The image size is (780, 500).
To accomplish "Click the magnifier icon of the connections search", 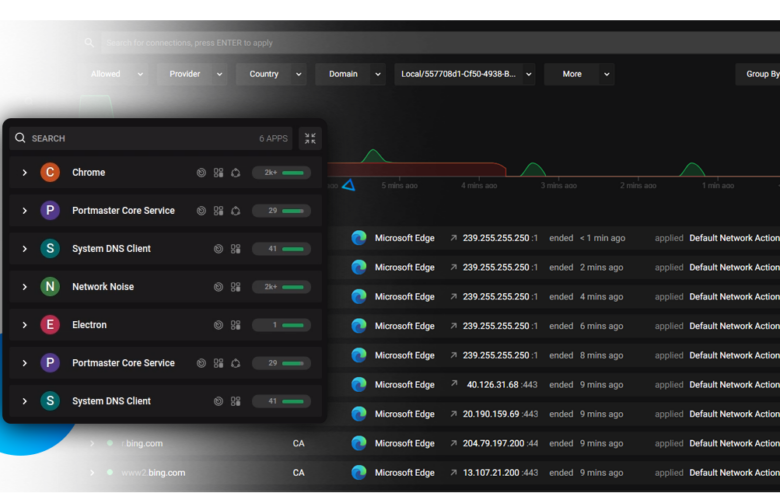I will 89,43.
